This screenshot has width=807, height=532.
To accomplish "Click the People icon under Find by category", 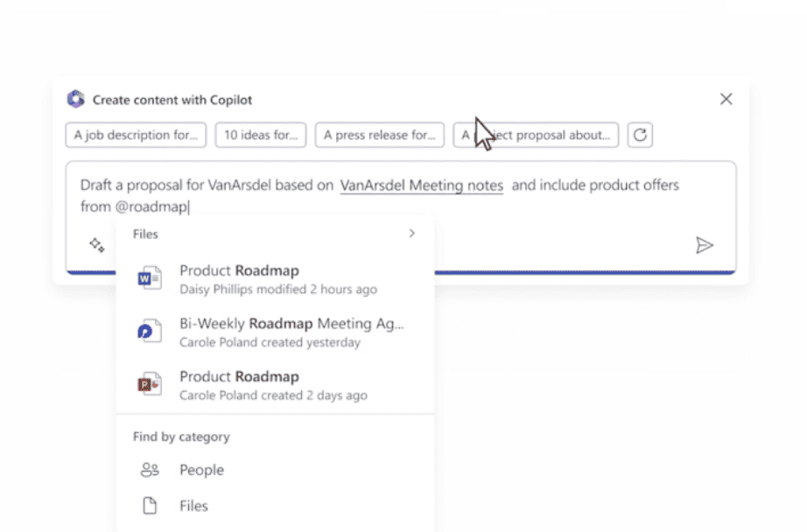I will 150,470.
